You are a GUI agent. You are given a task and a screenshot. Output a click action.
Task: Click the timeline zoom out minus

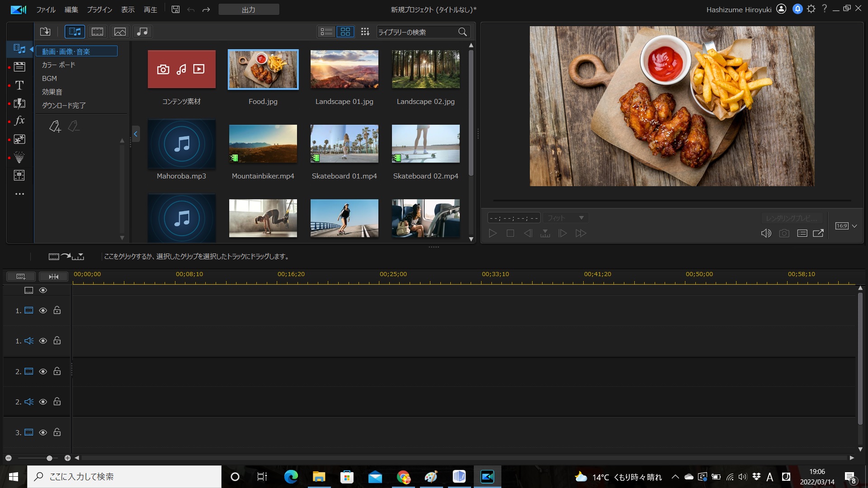[x=8, y=458]
